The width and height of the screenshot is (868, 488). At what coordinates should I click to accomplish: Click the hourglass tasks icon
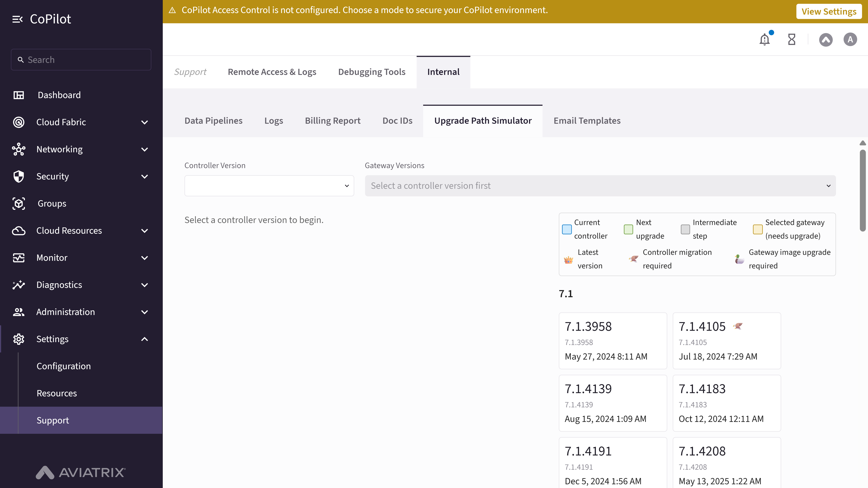point(792,39)
